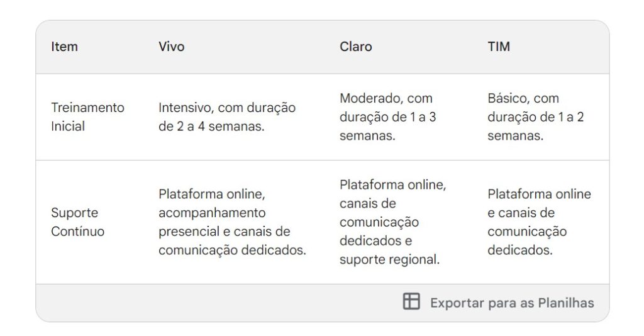644x336 pixels.
Task: Click the spreadsheet export table icon
Action: coord(411,301)
